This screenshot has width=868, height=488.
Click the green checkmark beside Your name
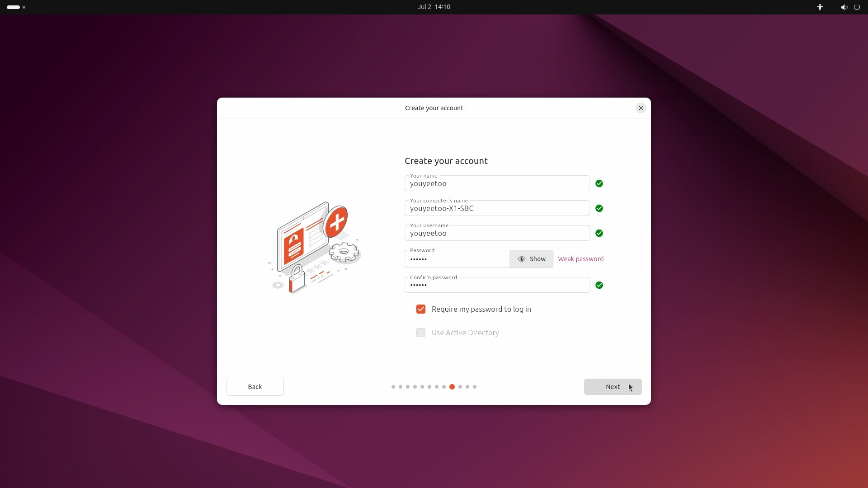[599, 183]
